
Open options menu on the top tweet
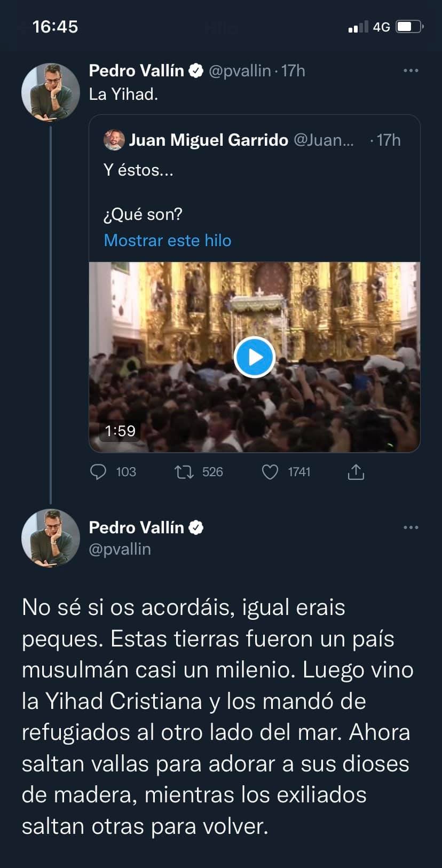411,70
